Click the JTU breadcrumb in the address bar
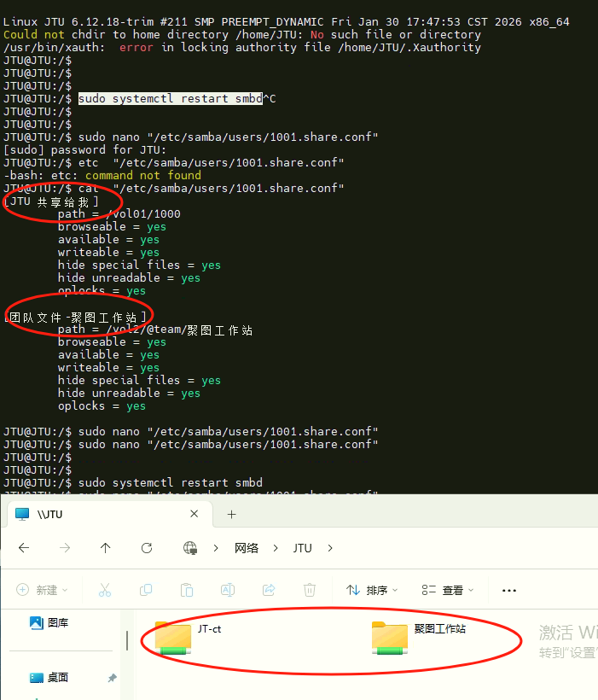598x700 pixels. pos(302,548)
